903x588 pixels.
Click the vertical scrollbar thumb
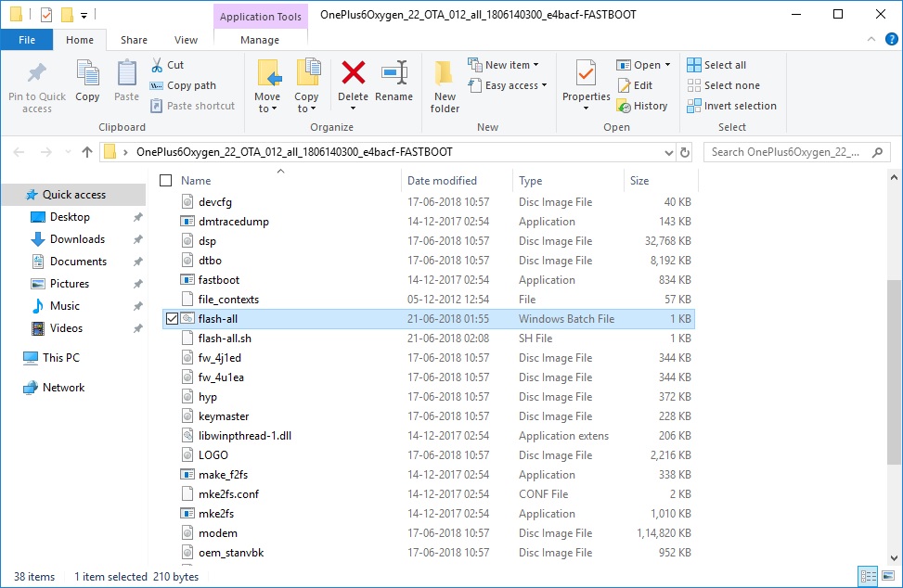[x=894, y=372]
